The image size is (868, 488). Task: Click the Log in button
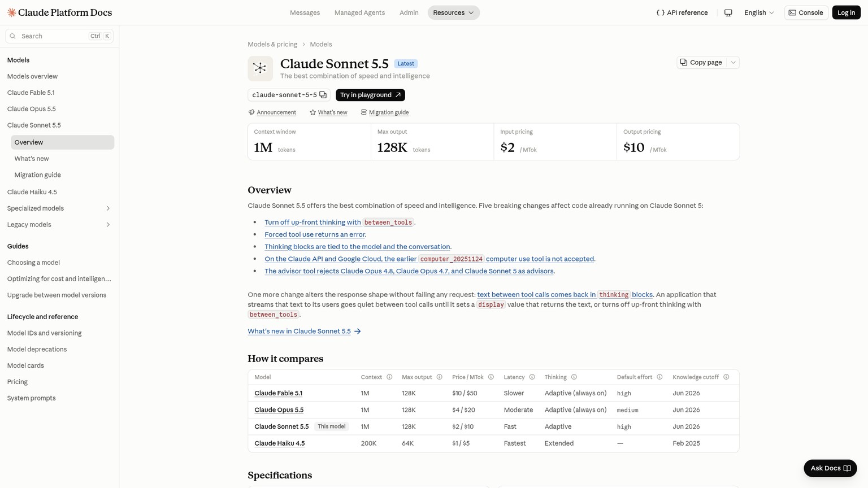[x=846, y=12]
